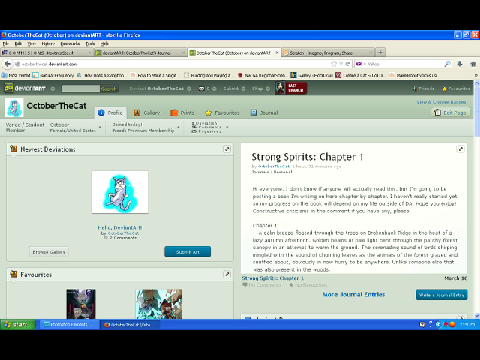Open the More Journal Entries link

[x=354, y=294]
